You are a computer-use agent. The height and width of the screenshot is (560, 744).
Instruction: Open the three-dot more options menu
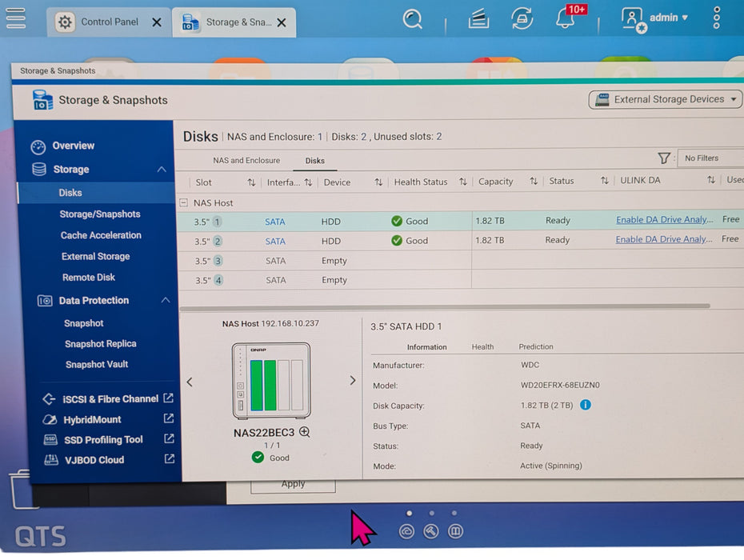coord(717,18)
